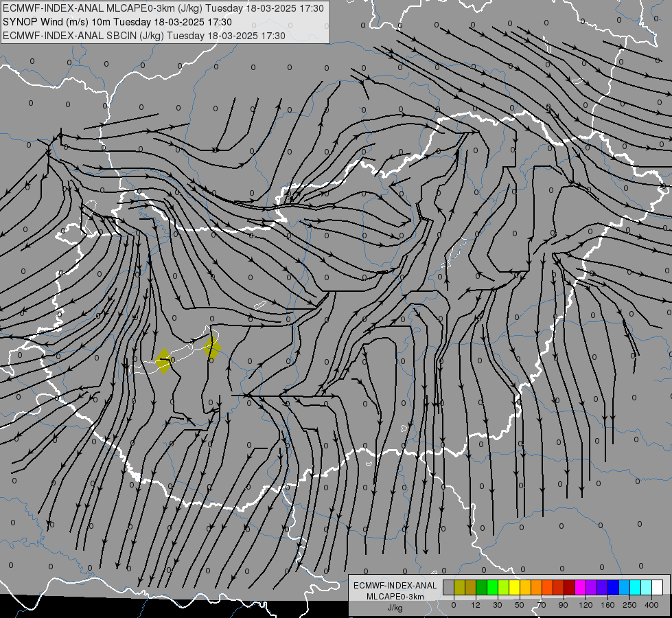Select the sky blue legend swatch

[625, 587]
